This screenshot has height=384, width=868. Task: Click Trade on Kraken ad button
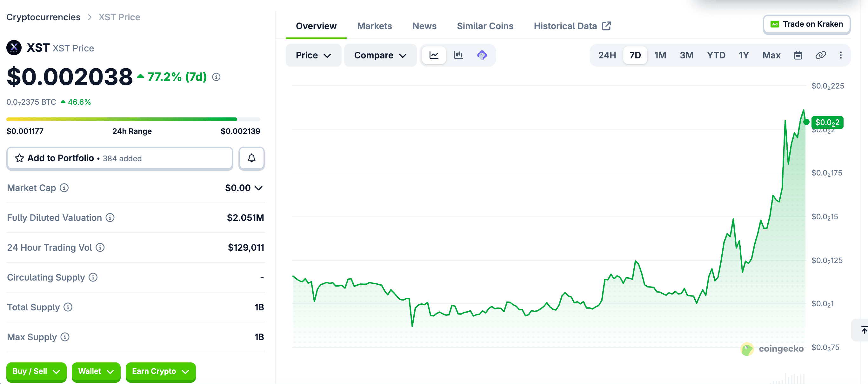pos(806,24)
